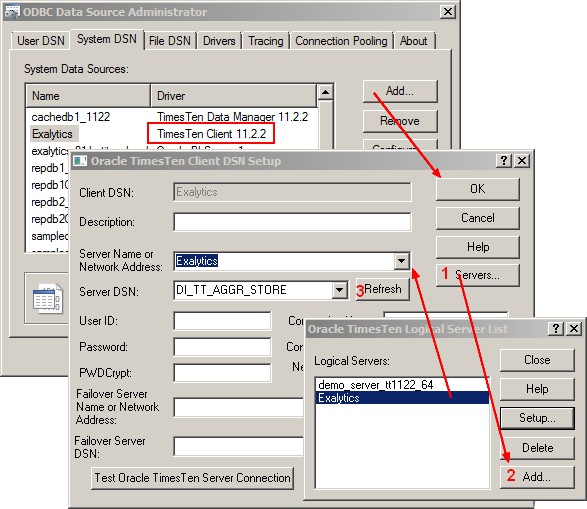Click TimesTen Client 11.2.2 driver cell
The height and width of the screenshot is (509, 587).
point(211,134)
